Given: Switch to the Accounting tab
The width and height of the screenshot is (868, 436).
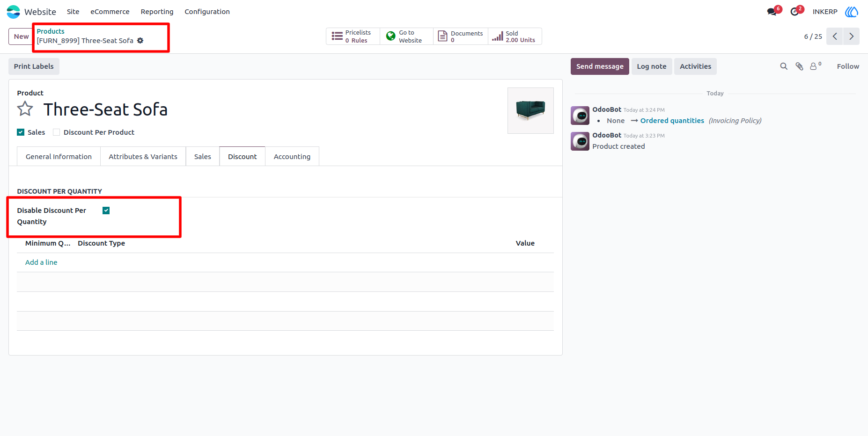Looking at the screenshot, I should click(x=292, y=157).
